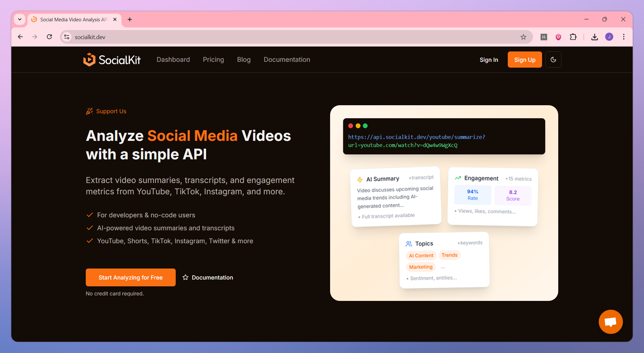Click the orange Sign Up button

(525, 60)
